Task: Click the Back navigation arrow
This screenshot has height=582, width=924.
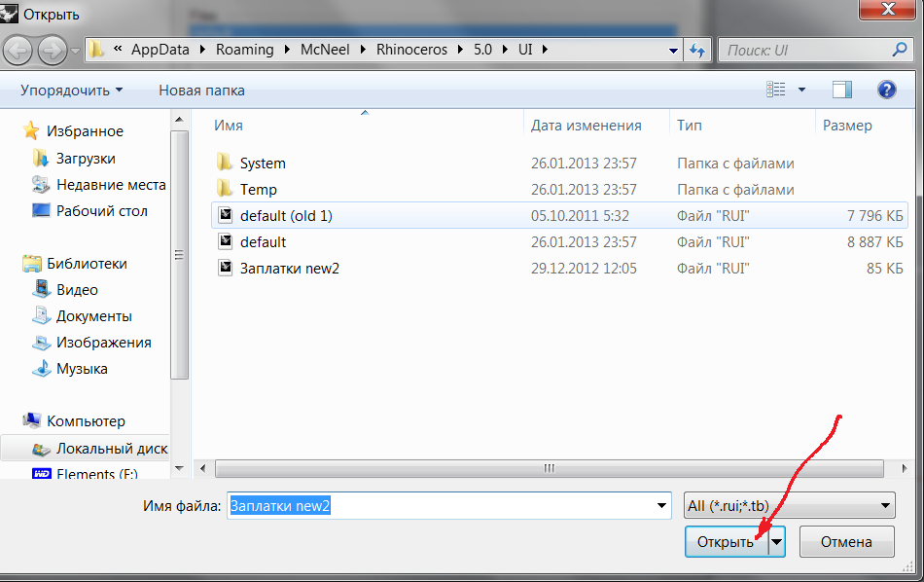Action: click(18, 51)
